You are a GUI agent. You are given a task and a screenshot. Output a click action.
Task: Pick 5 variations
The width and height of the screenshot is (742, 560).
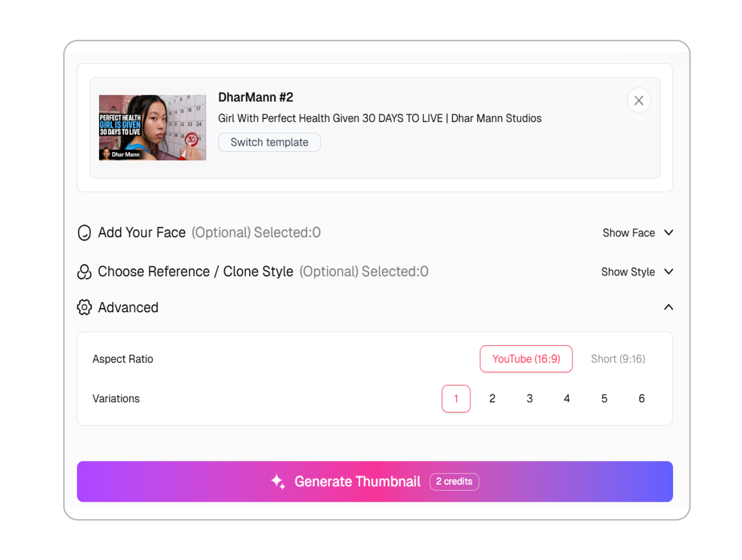pyautogui.click(x=604, y=399)
